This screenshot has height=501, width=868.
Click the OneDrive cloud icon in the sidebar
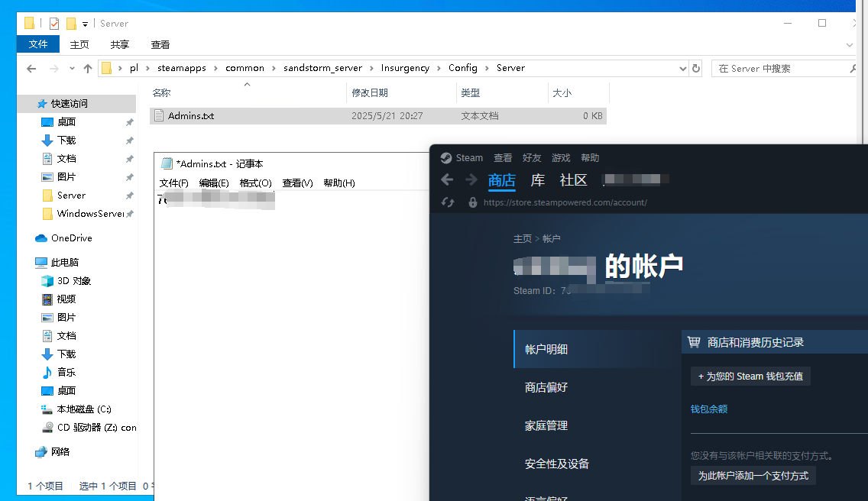41,238
